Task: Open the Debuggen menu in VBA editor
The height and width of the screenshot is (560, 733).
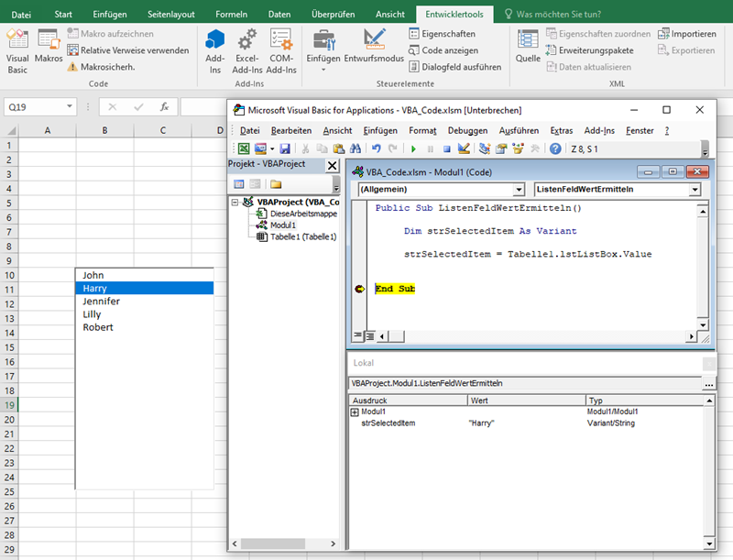Action: pyautogui.click(x=467, y=130)
